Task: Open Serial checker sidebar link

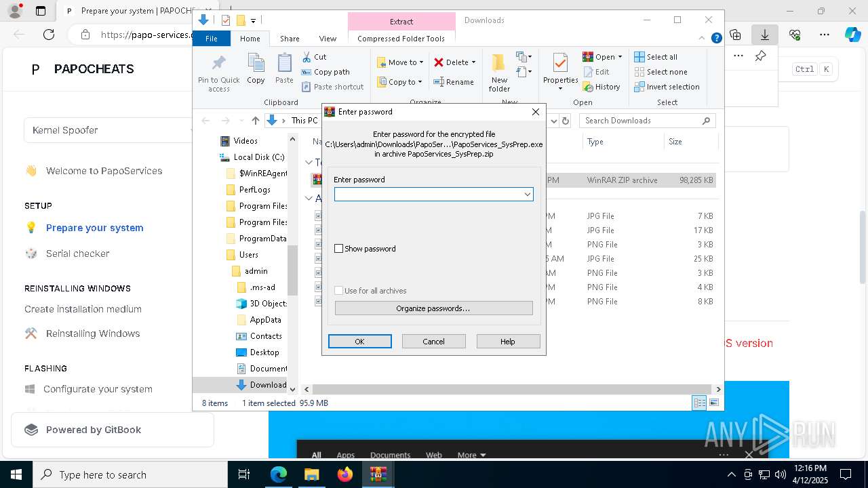Action: [x=77, y=253]
